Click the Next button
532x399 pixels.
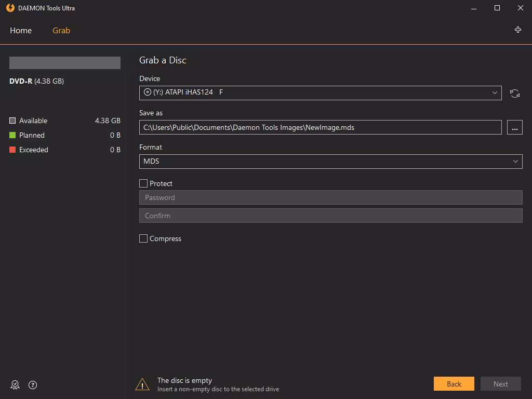tap(500, 384)
